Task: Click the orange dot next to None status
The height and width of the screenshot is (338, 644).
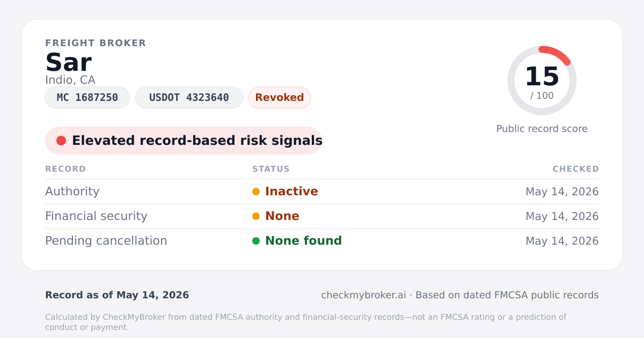Action: pos(256,216)
